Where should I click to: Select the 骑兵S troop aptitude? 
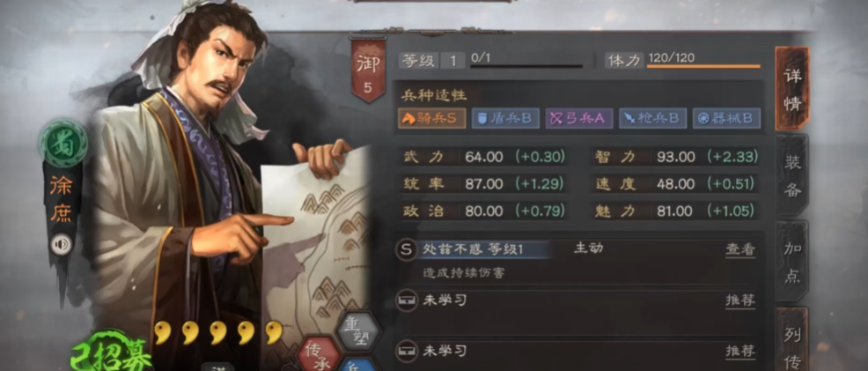[x=431, y=118]
